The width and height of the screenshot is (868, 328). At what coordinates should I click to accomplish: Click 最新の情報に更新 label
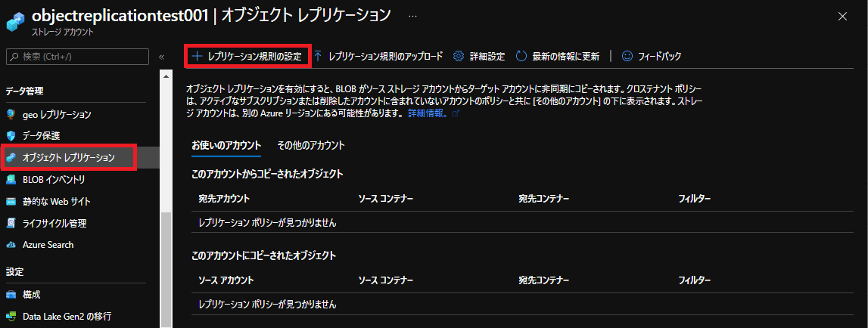click(566, 57)
